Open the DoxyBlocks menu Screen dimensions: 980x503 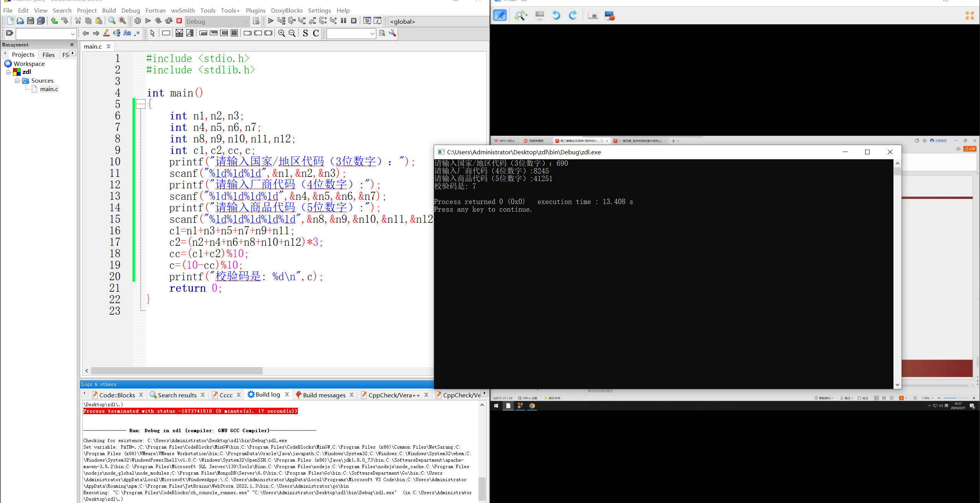(287, 10)
